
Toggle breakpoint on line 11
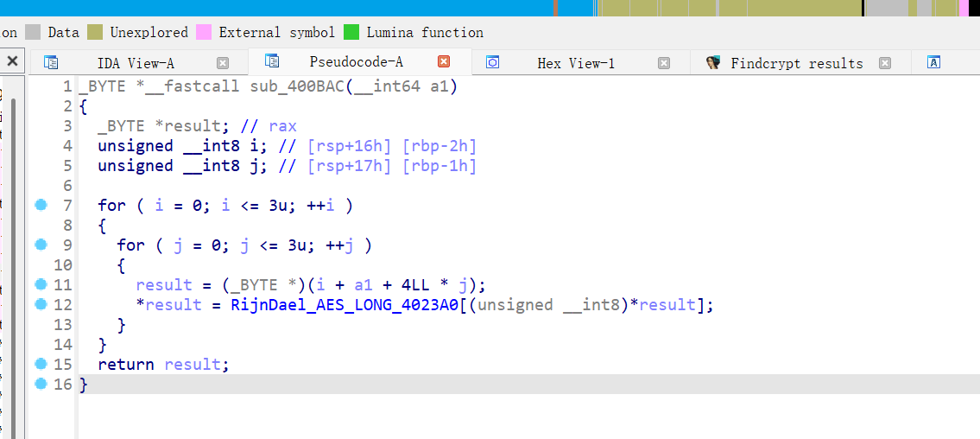(x=41, y=284)
